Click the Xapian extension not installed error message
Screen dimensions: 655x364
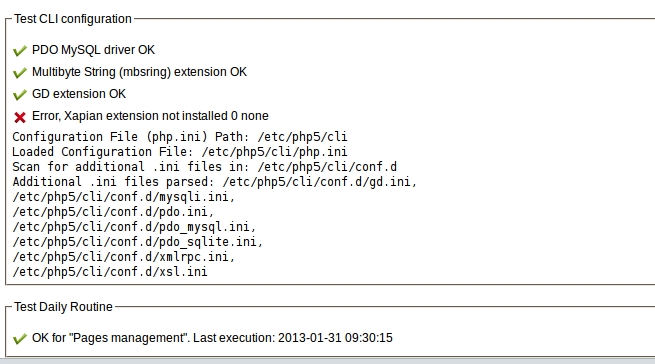pyautogui.click(x=150, y=116)
